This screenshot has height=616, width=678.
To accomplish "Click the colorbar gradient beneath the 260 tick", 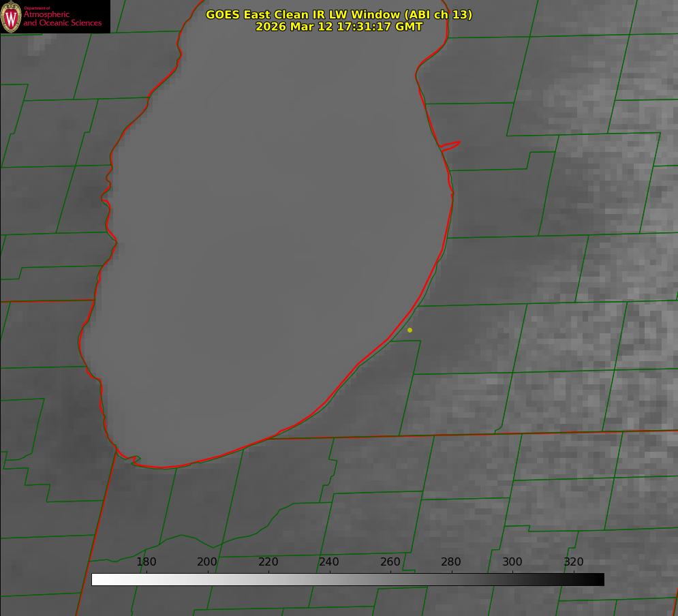I will click(x=390, y=579).
